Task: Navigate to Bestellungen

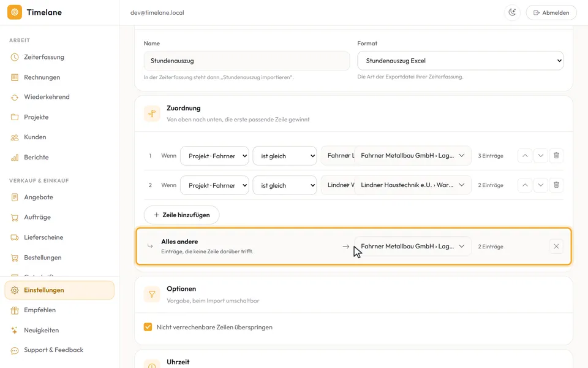Action: point(59,258)
